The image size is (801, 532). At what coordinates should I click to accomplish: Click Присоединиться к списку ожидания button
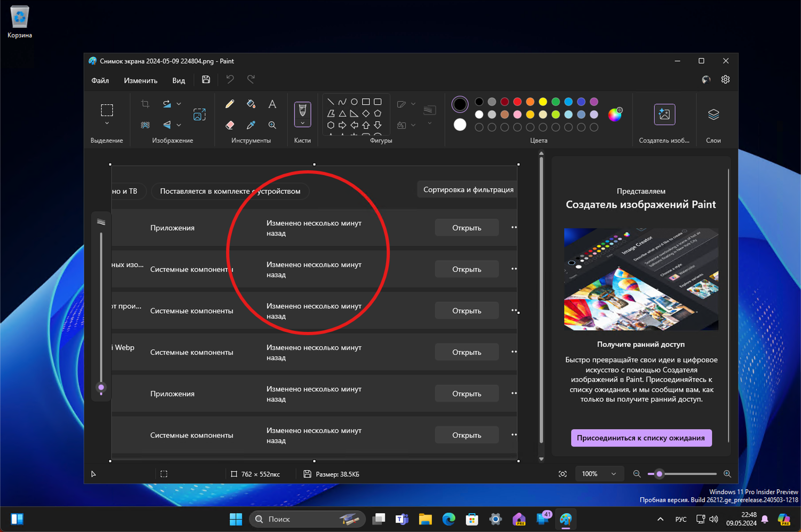[x=641, y=438]
